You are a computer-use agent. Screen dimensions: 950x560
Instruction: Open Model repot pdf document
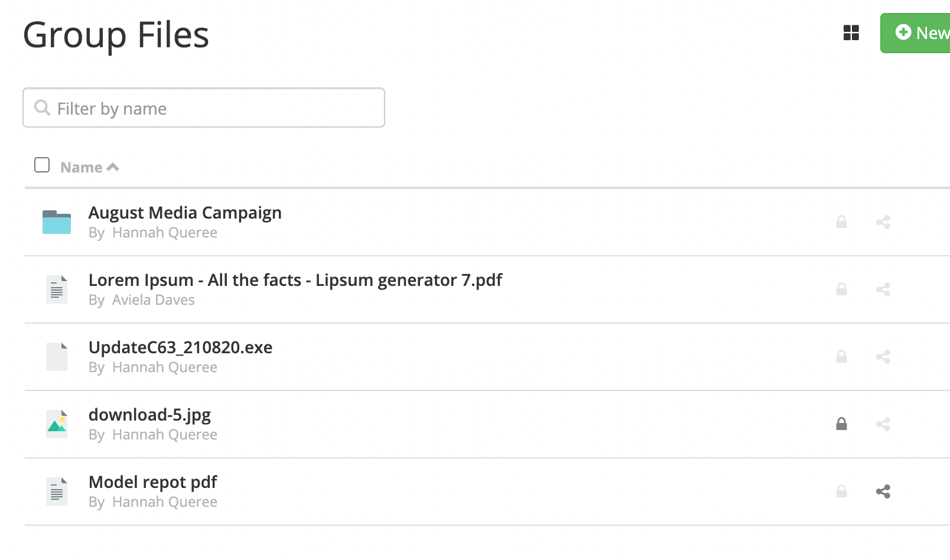[152, 483]
